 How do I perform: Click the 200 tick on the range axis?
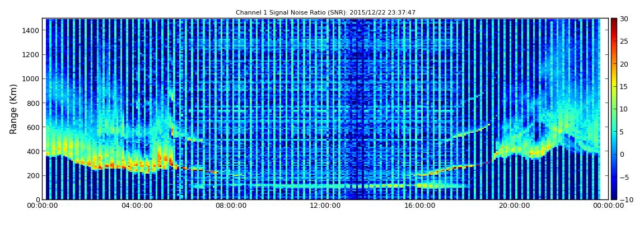pos(33,176)
